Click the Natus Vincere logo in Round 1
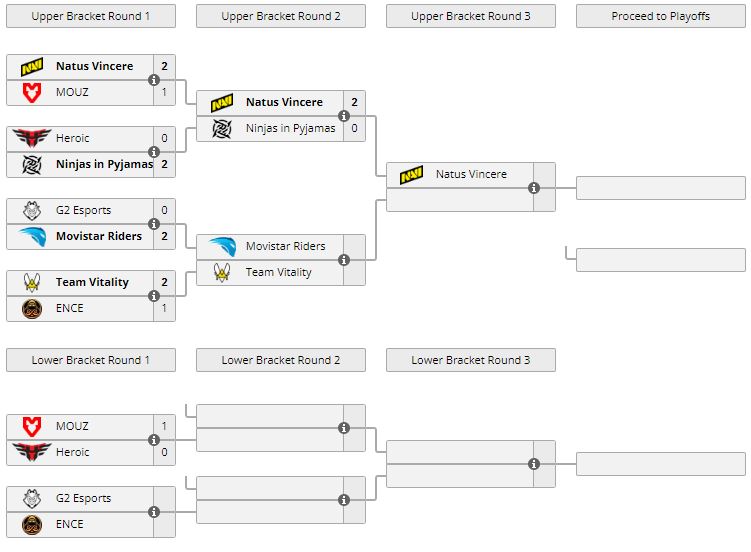 coord(31,67)
